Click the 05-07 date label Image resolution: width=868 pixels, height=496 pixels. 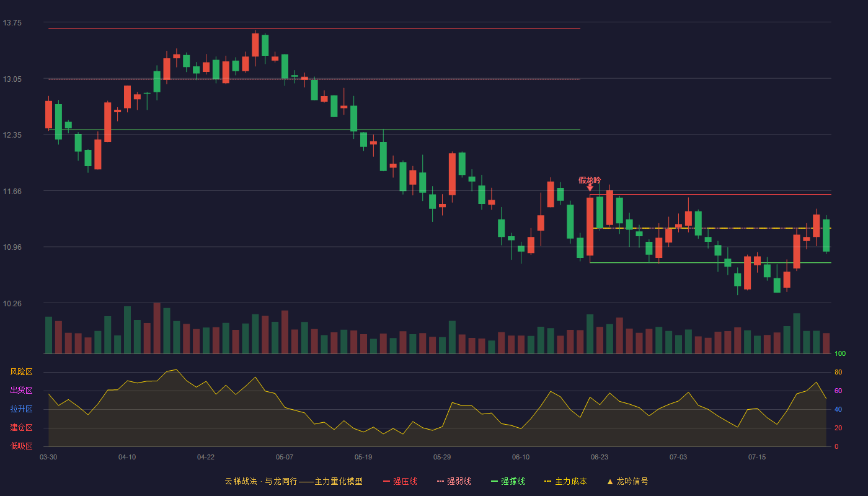coord(285,457)
